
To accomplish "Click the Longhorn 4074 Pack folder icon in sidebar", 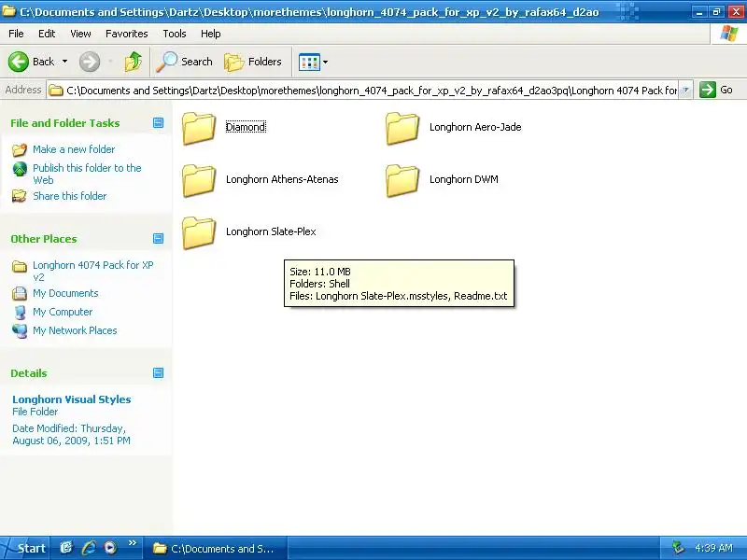I will 20,266.
